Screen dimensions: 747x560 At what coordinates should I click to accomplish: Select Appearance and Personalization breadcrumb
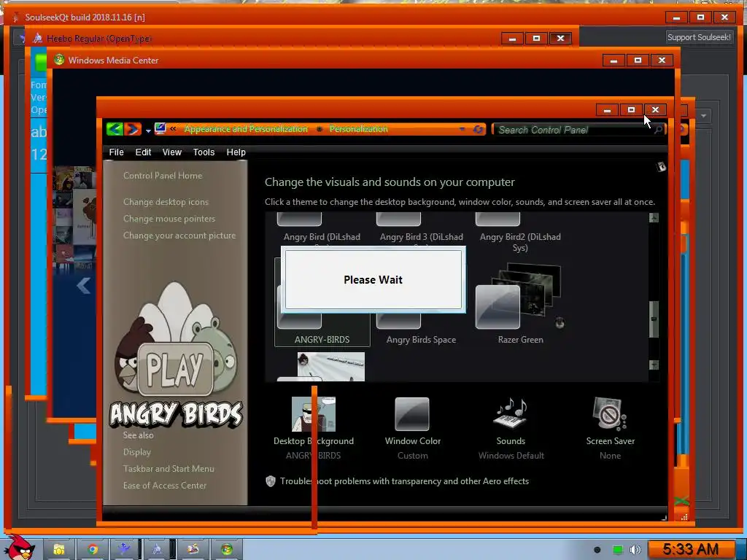pos(246,129)
